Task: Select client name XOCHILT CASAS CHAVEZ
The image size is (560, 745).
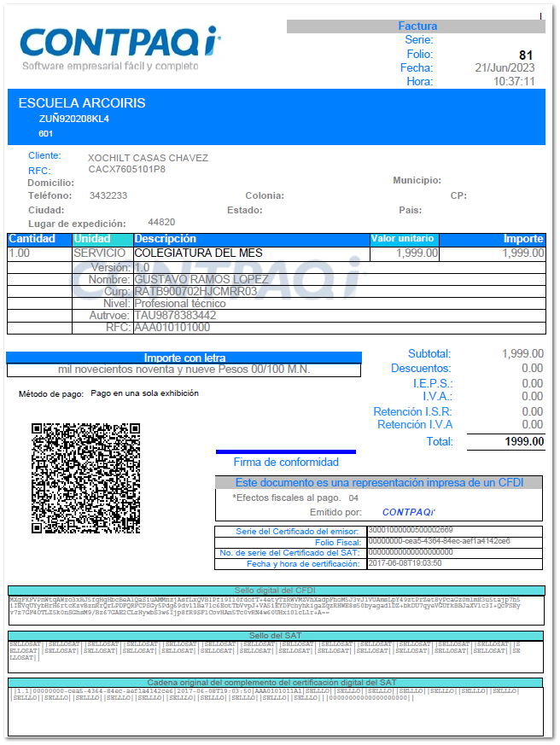Action: click(x=148, y=158)
